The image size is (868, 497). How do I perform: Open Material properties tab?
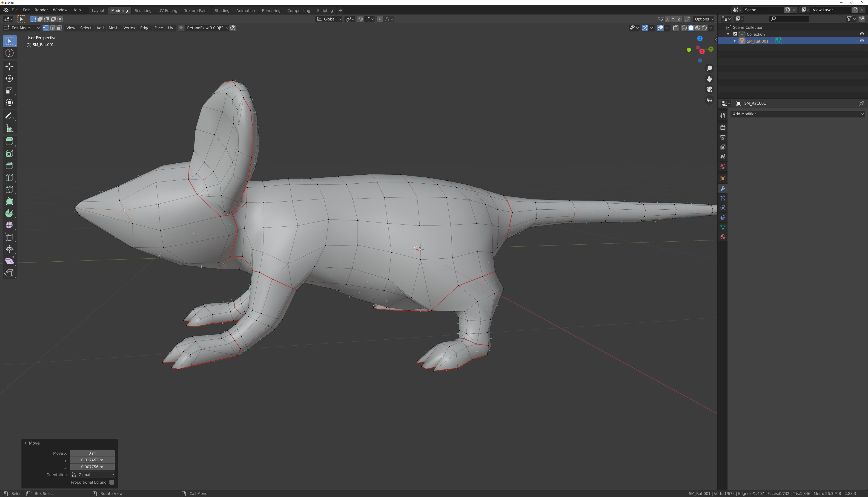[x=723, y=237]
